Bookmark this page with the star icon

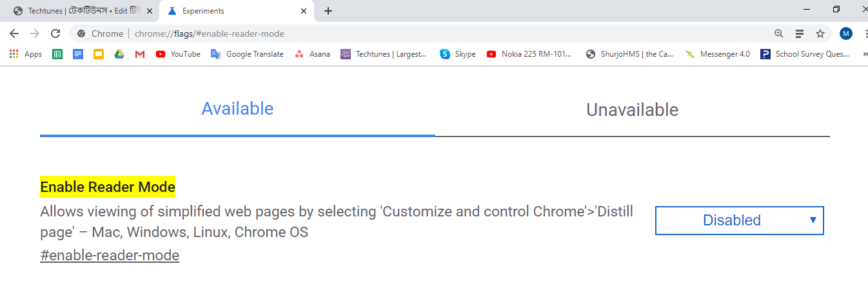(820, 33)
